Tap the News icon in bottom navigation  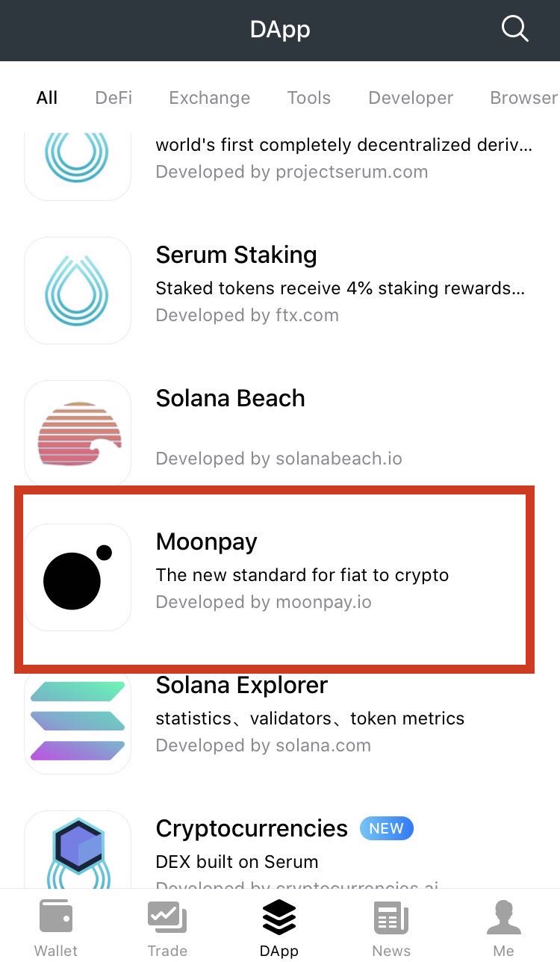tap(391, 926)
